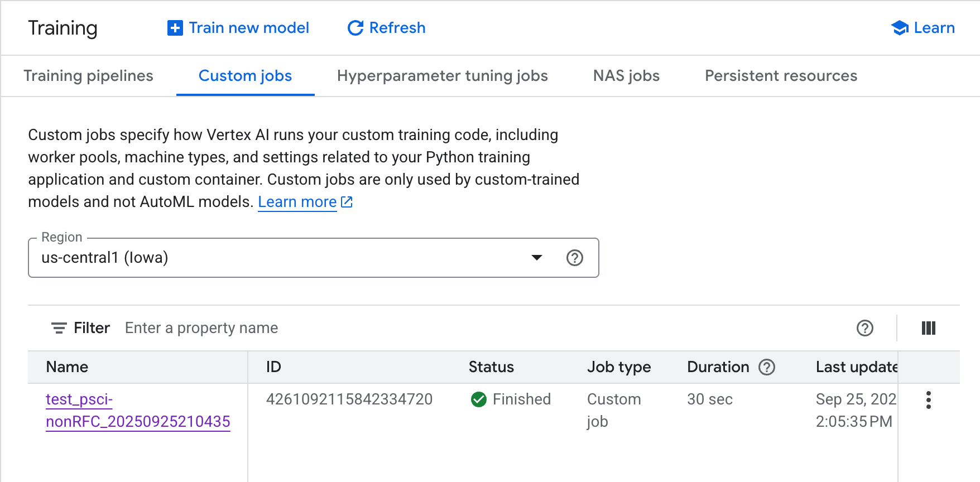The image size is (980, 482).
Task: Open the three-dot row actions menu
Action: [928, 400]
